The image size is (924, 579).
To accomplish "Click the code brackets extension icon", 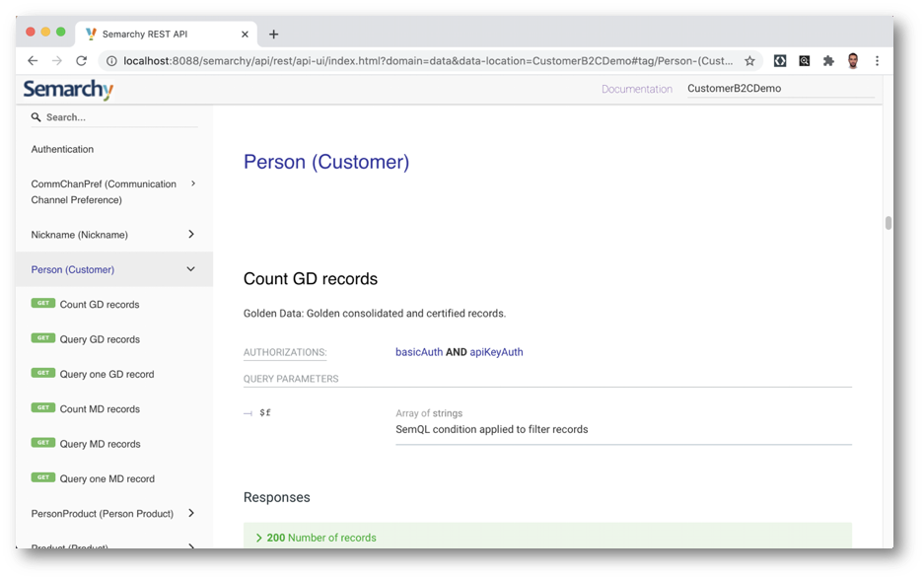I will pyautogui.click(x=780, y=60).
